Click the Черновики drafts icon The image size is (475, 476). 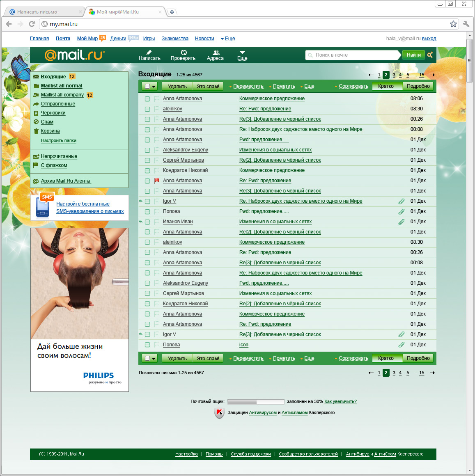(36, 113)
